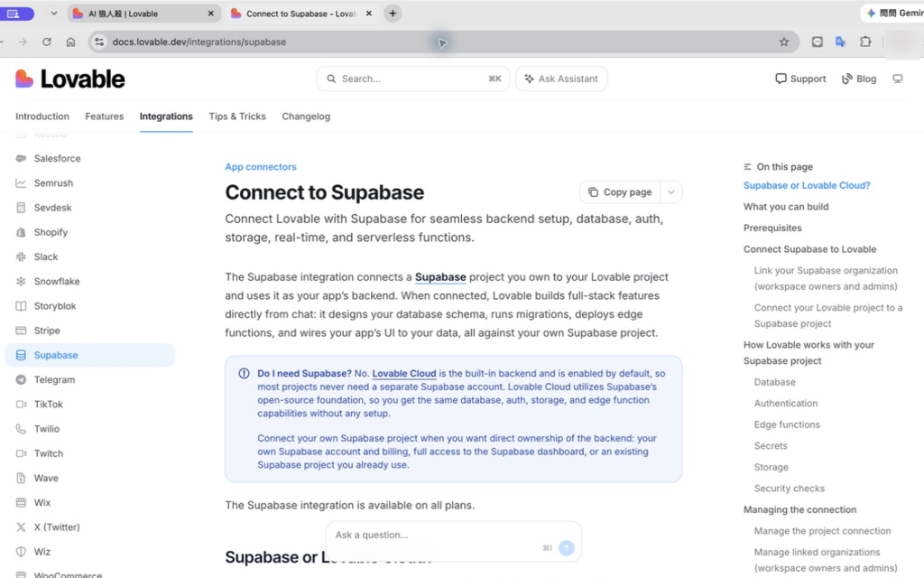
Task: Click the Wix icon in sidebar
Action: pos(21,502)
